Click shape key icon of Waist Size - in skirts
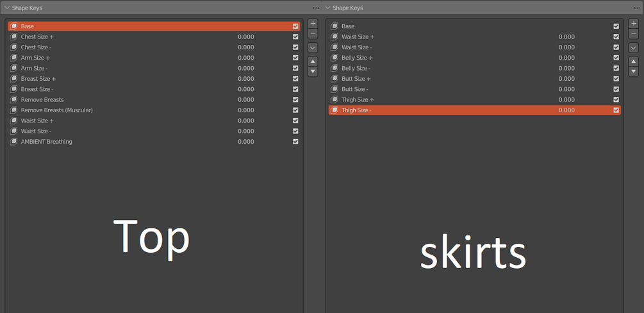 [334, 47]
